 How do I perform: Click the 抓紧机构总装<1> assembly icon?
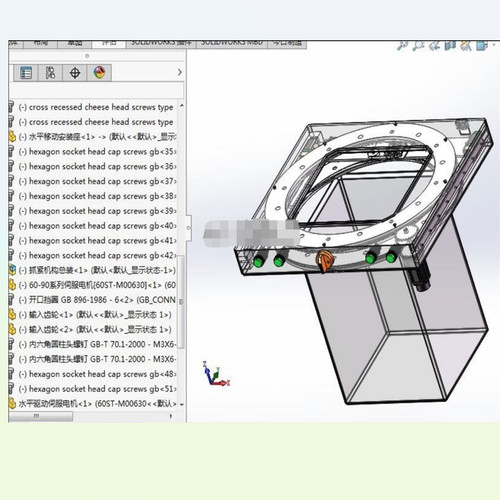point(12,270)
